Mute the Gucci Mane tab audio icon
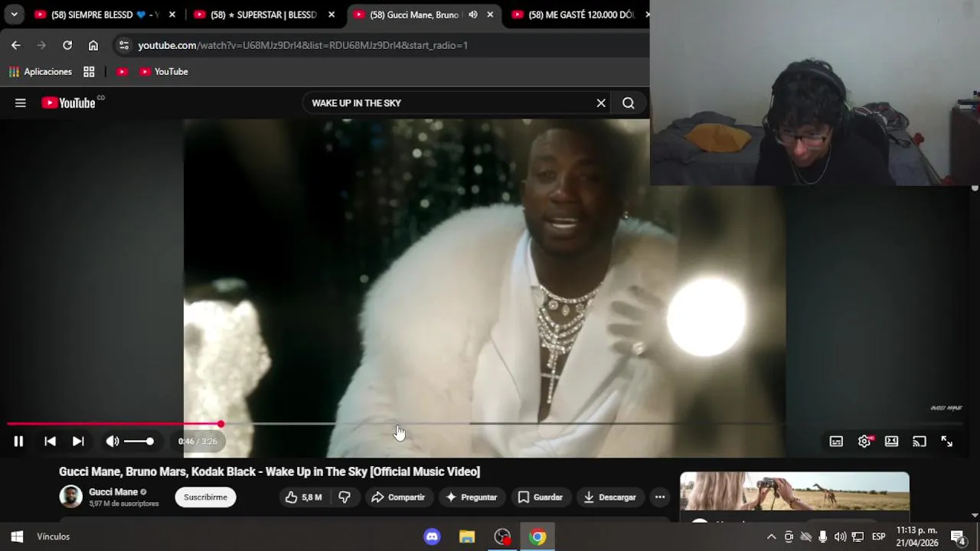The image size is (980, 551). pos(473,15)
